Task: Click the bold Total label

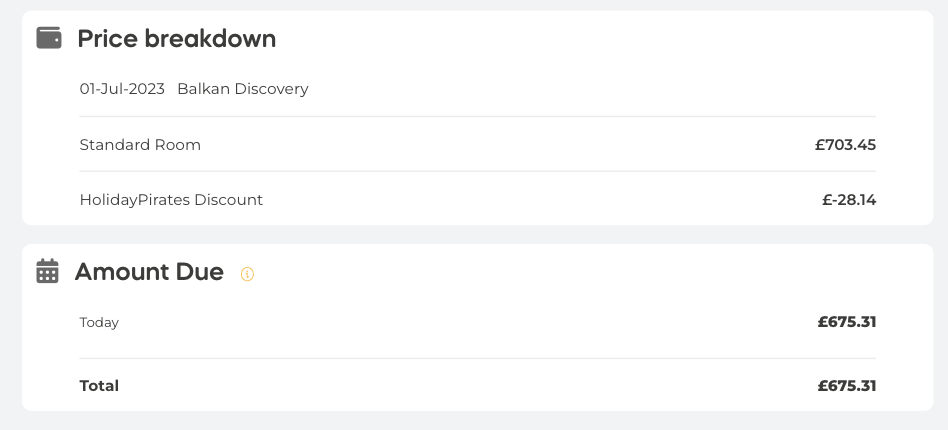Action: coord(99,386)
